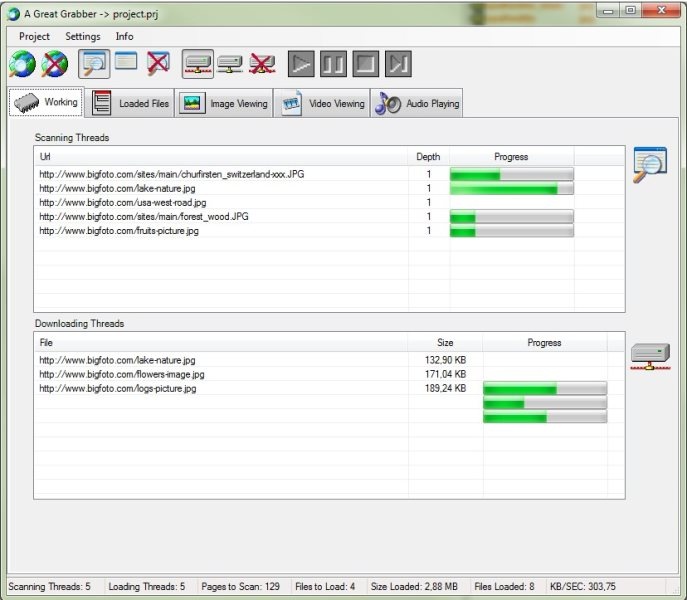
Task: Click the globe with red X icon
Action: tap(55, 64)
